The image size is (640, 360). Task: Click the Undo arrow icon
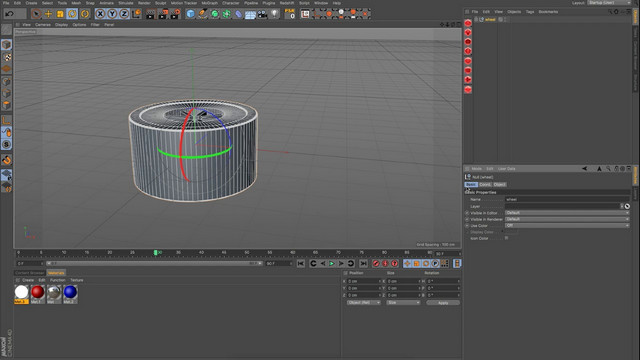(x=9, y=14)
